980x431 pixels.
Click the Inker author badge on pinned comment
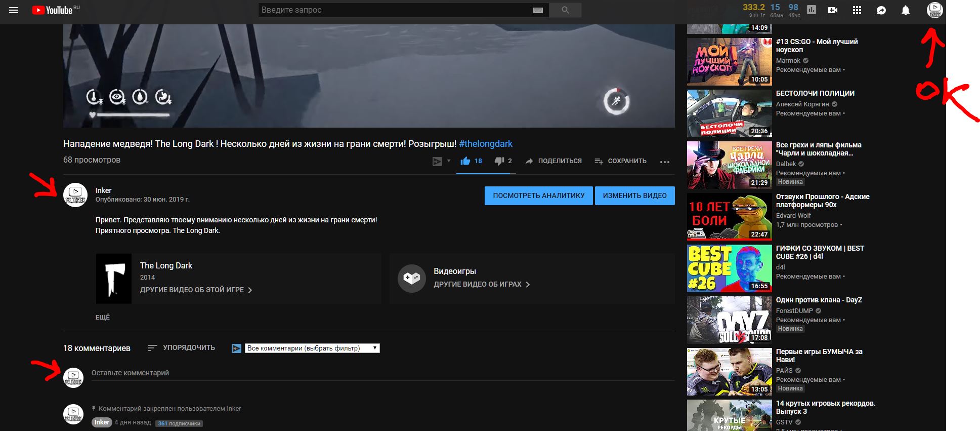(x=102, y=422)
